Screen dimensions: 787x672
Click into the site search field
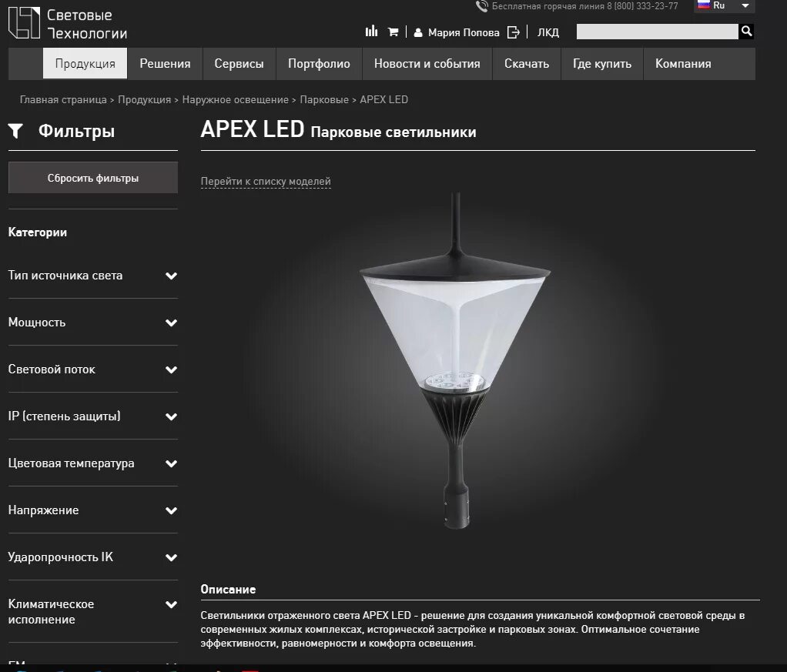point(658,32)
